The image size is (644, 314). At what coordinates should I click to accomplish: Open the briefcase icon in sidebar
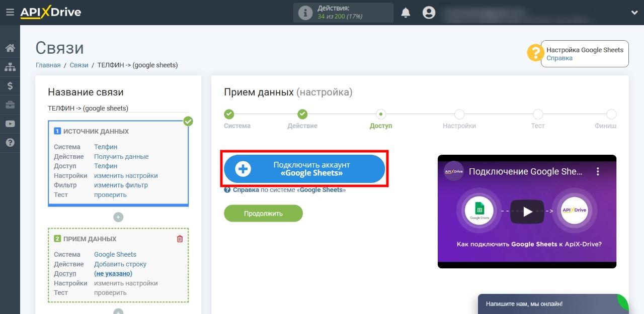coord(10,105)
